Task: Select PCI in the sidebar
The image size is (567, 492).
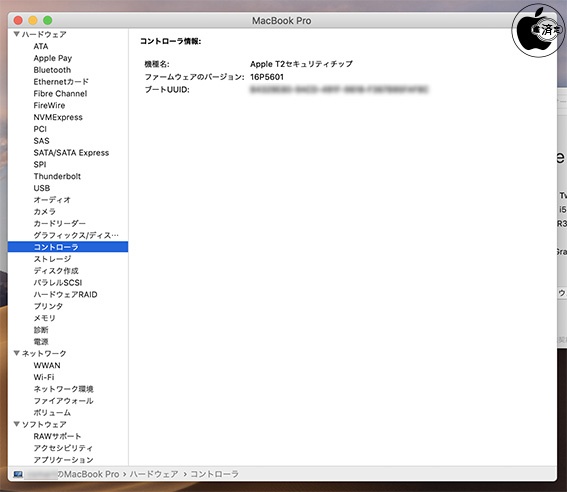Action: (40, 129)
